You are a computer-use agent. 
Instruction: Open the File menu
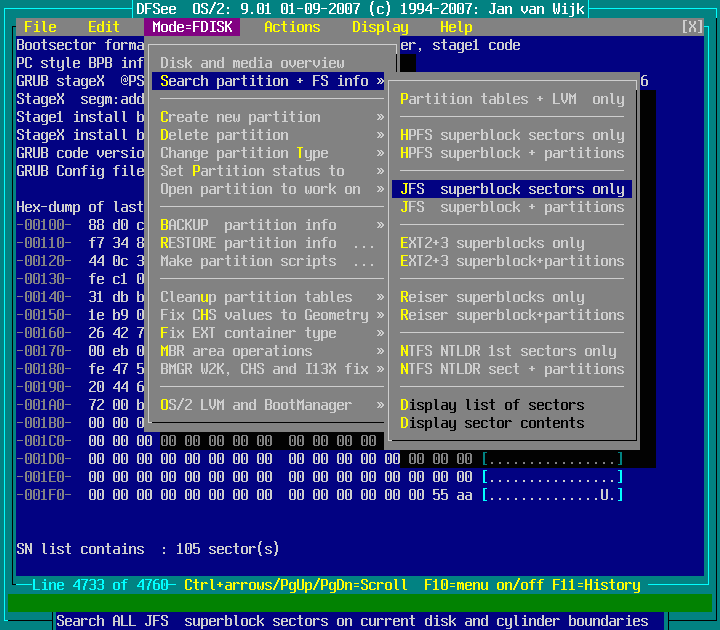[x=40, y=27]
